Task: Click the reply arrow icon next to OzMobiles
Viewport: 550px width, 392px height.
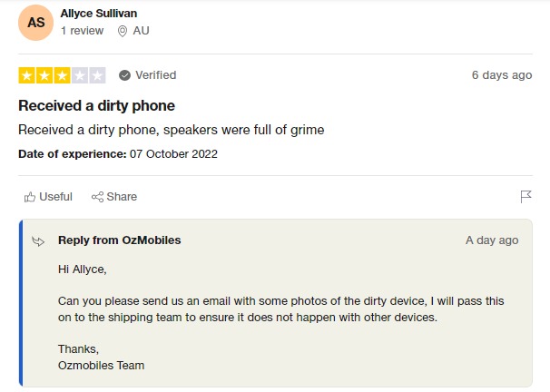Action: click(x=38, y=241)
